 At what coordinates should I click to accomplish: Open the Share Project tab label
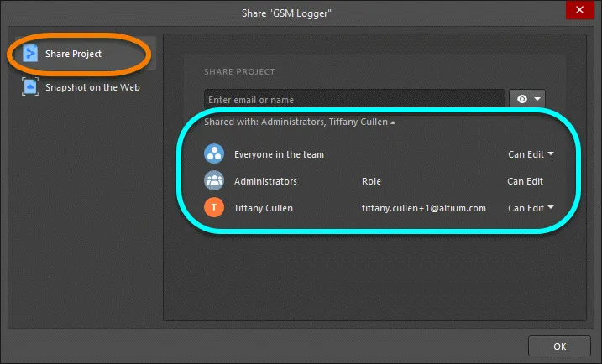point(73,54)
